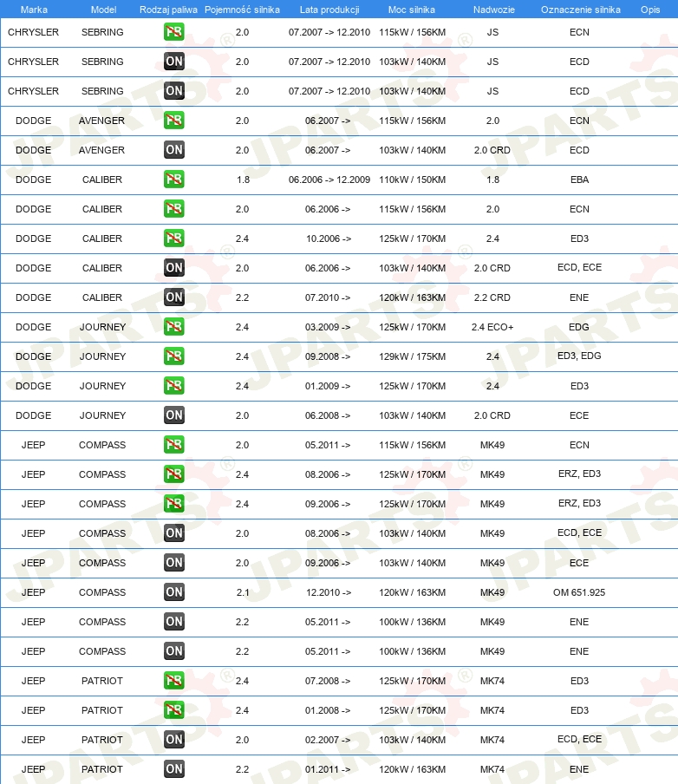Viewport: 678px width, 784px height.
Task: Click the petrol icon for Compass 2.4 from 08.2006
Action: [174, 474]
